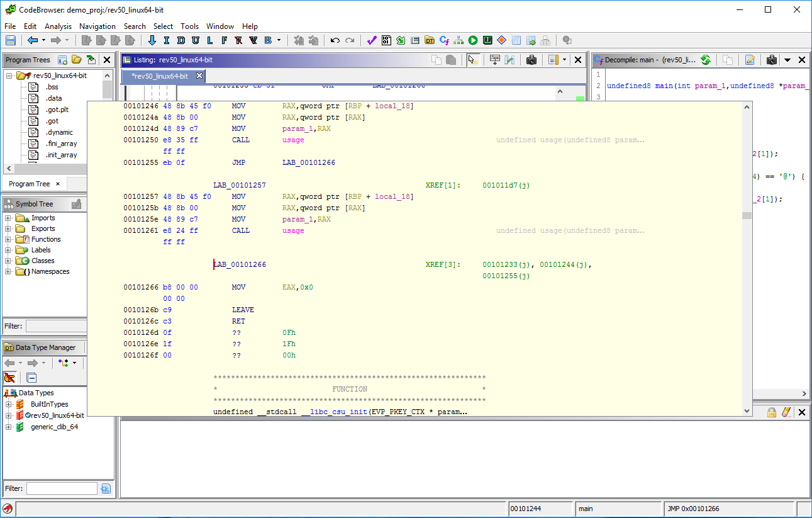Navigate back with the blue left arrow
The image size is (812, 518).
(x=33, y=40)
